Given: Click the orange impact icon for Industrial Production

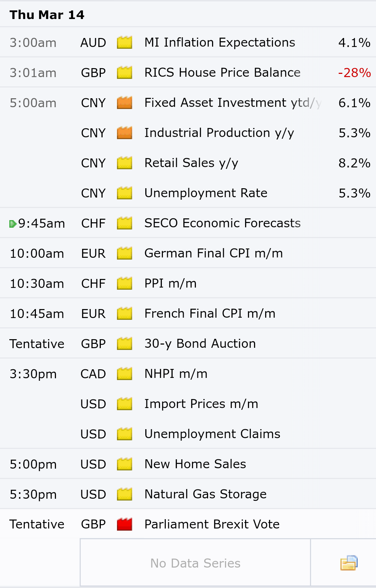Looking at the screenshot, I should (124, 133).
